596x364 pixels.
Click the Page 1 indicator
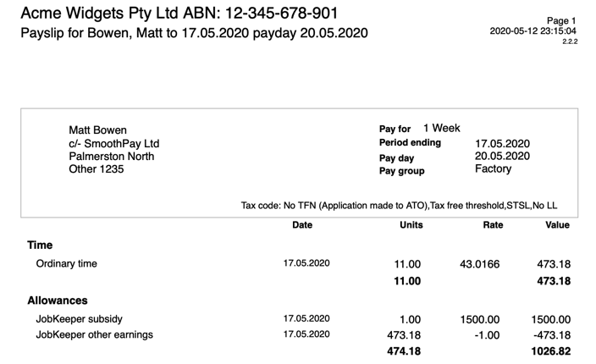click(561, 20)
